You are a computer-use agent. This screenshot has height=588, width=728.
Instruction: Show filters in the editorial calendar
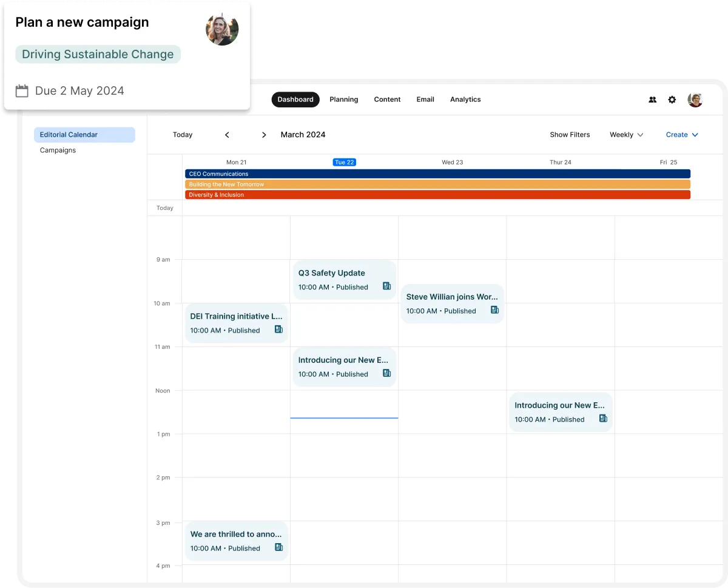tap(570, 135)
